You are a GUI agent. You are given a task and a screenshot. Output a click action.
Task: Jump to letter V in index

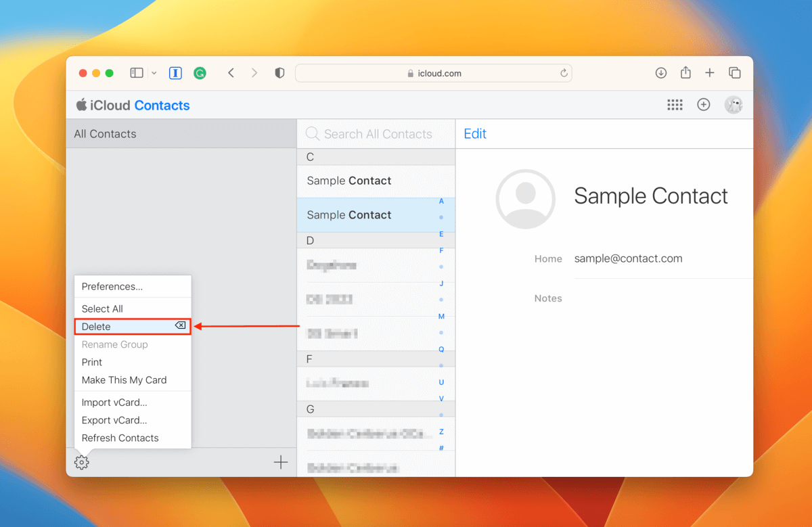441,398
